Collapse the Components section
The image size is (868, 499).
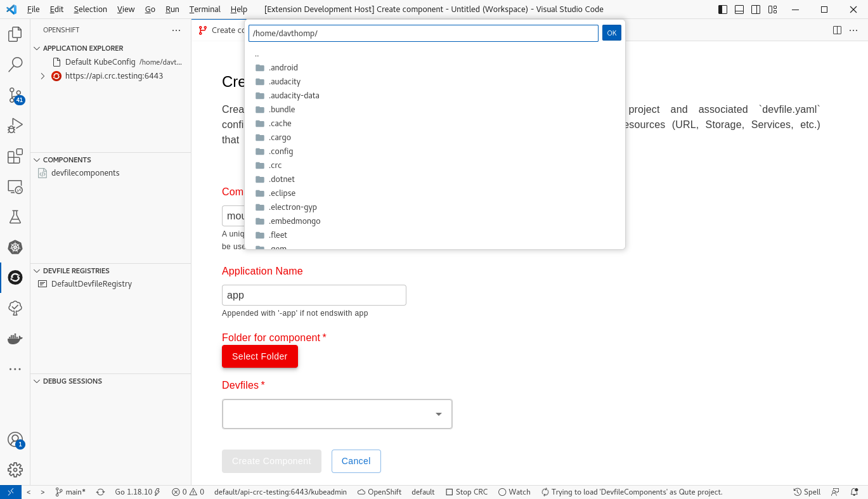(x=111, y=160)
